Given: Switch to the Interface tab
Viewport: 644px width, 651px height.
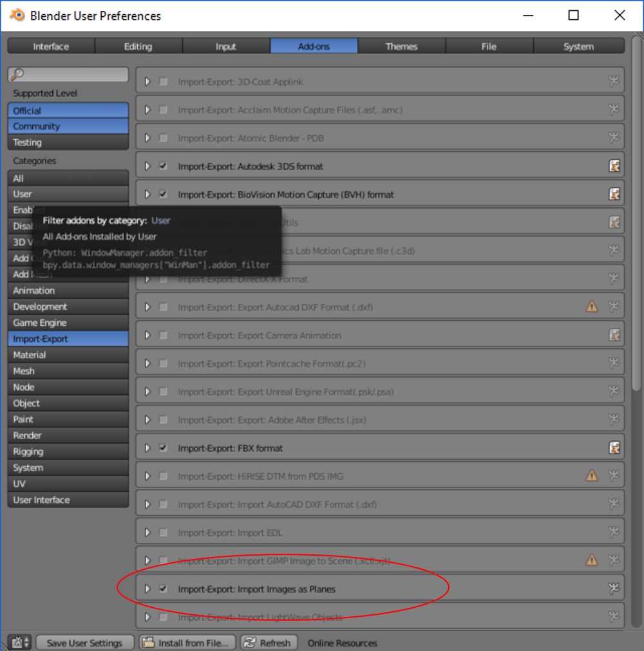Looking at the screenshot, I should click(51, 46).
